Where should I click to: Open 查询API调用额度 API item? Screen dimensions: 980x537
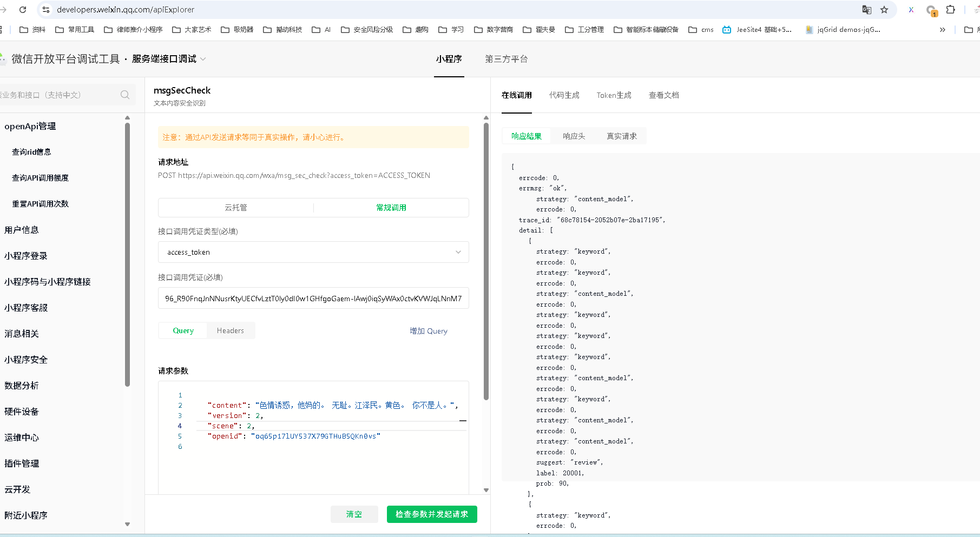click(40, 178)
